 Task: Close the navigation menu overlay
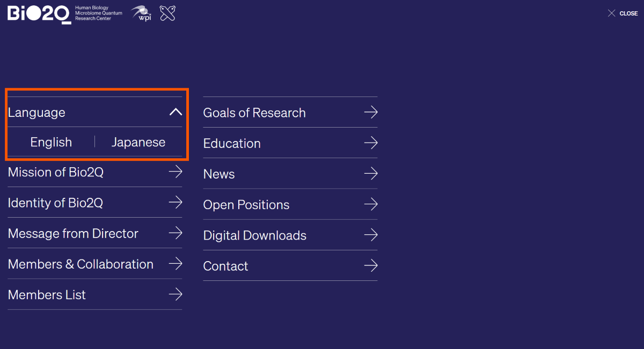pos(623,13)
